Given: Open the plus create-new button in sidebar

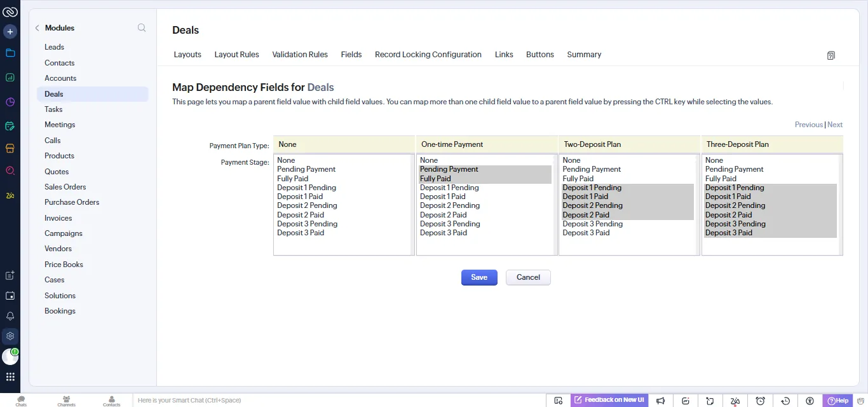Looking at the screenshot, I should coord(10,31).
